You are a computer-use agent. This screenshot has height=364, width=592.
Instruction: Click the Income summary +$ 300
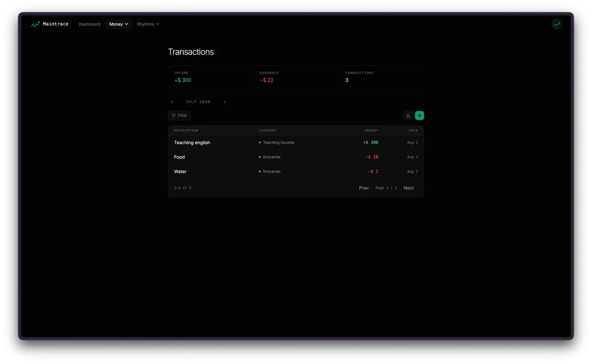(183, 80)
